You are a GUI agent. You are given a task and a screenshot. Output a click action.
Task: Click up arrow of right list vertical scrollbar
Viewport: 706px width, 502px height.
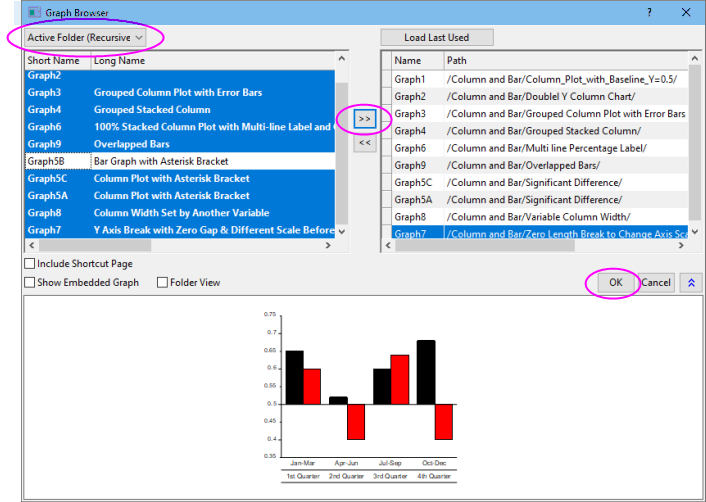[x=695, y=59]
